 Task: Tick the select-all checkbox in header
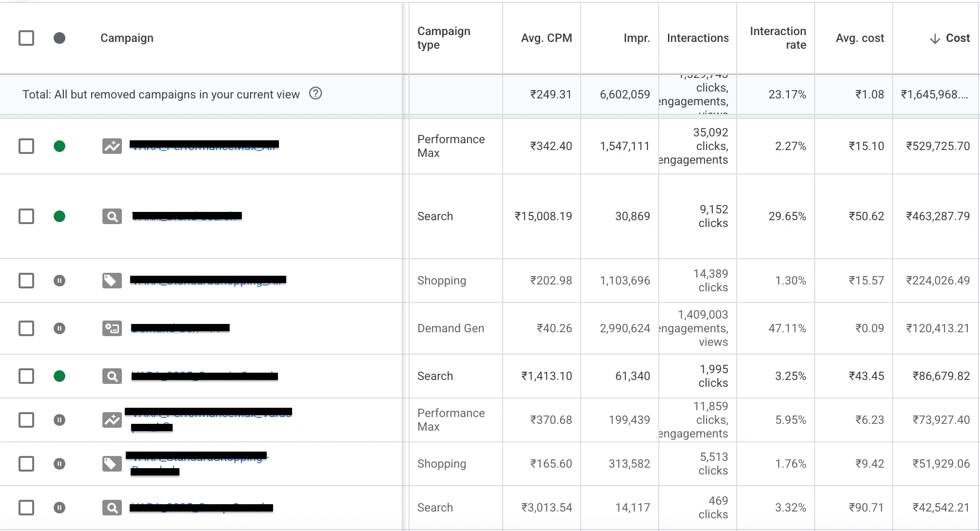pos(26,38)
